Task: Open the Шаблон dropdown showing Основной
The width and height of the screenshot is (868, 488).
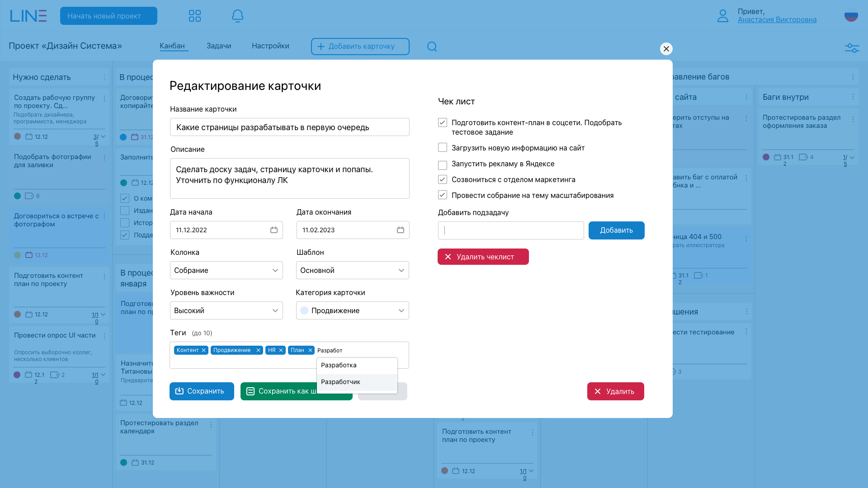Action: click(352, 270)
